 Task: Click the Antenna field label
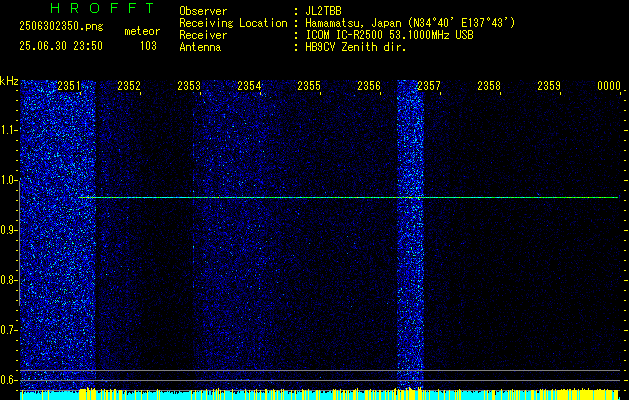pyautogui.click(x=200, y=47)
